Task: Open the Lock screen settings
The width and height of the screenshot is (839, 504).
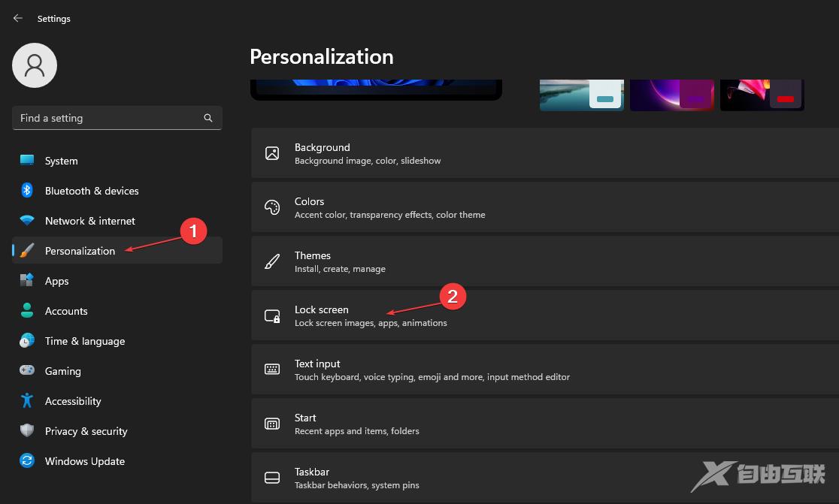Action: click(x=322, y=309)
